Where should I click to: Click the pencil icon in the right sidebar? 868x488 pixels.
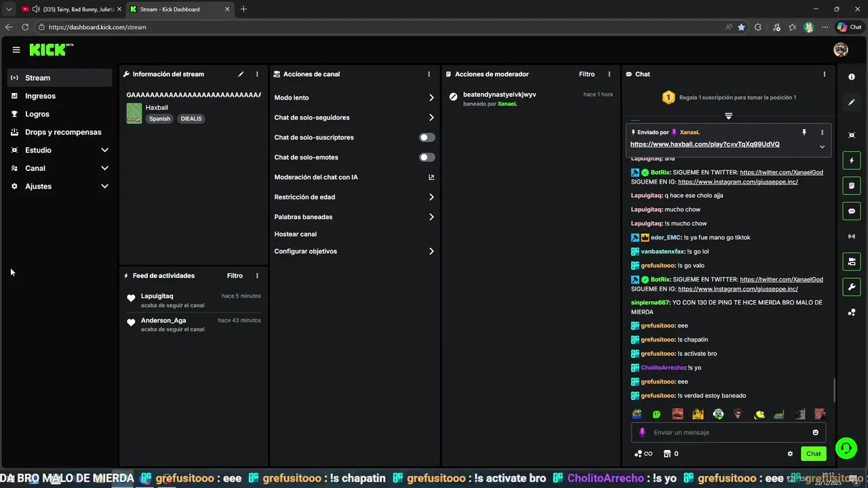pyautogui.click(x=852, y=102)
